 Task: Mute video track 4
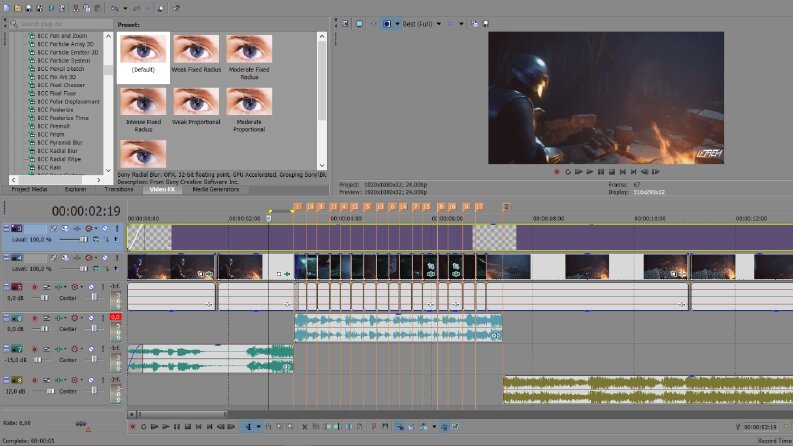pyautogui.click(x=105, y=258)
